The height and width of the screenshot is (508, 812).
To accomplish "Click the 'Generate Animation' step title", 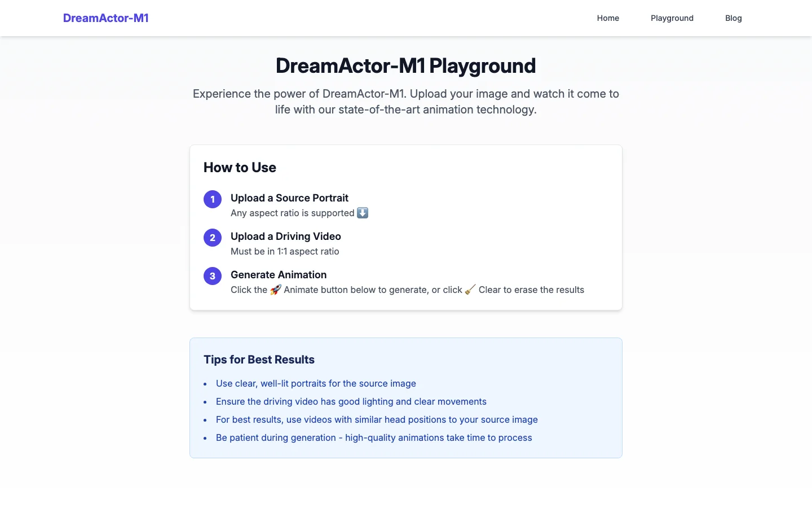I will pos(279,275).
